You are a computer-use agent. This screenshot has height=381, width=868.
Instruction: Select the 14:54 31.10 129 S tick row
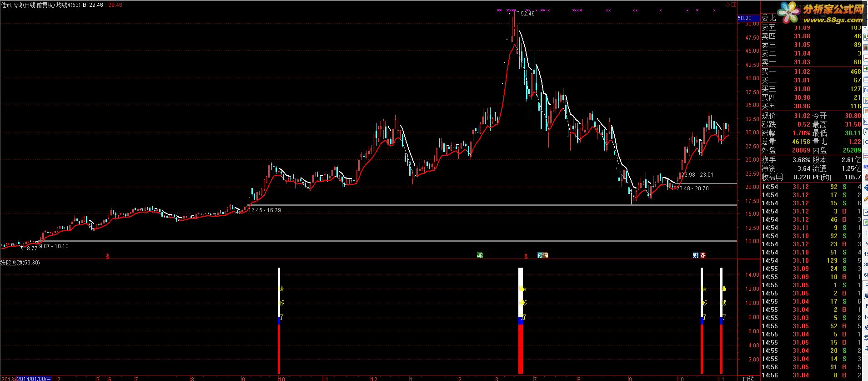click(x=811, y=260)
